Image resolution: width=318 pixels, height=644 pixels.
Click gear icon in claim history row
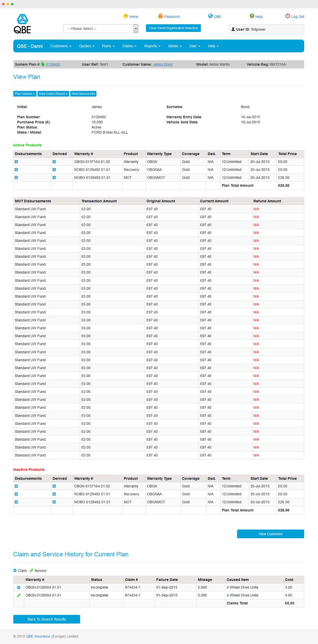coord(19,587)
